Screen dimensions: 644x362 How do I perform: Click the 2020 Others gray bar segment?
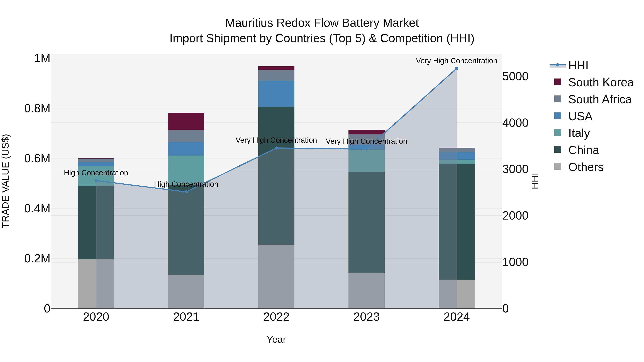pos(96,284)
